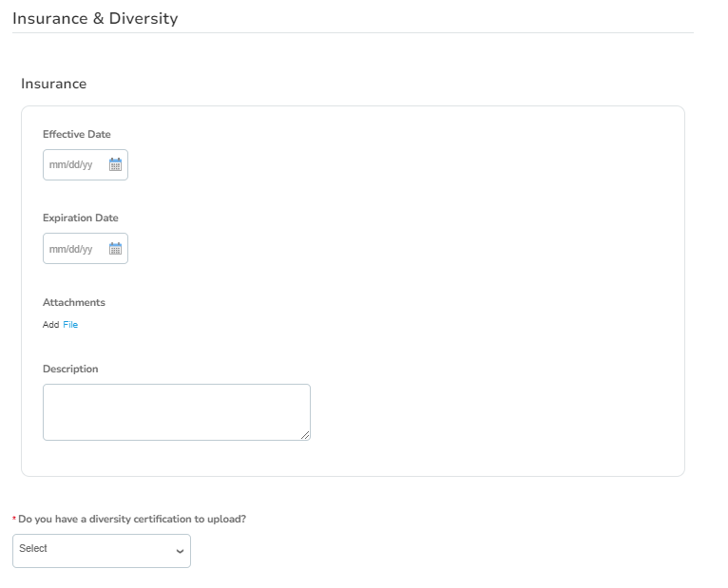The height and width of the screenshot is (588, 728).
Task: Open the Expiration Date calendar picker
Action: point(115,248)
